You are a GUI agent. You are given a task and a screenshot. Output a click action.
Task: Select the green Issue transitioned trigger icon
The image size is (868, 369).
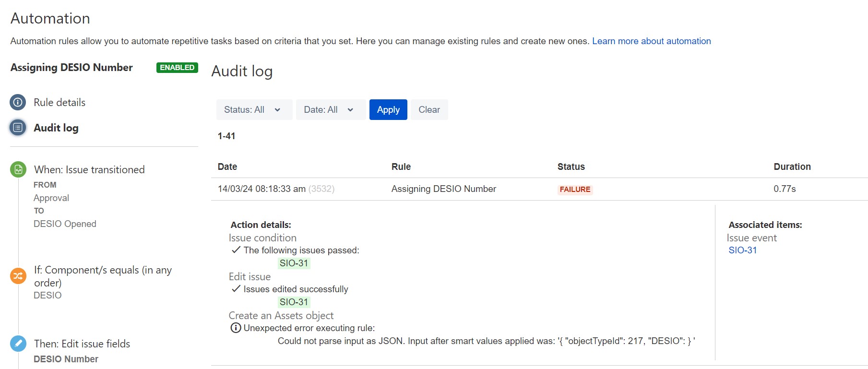(x=18, y=169)
